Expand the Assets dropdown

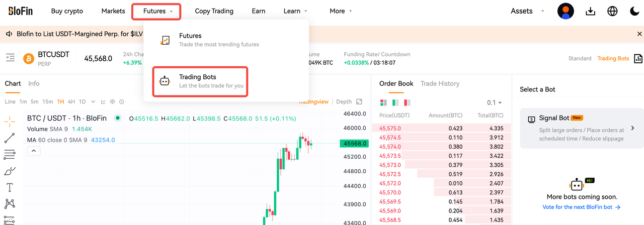[x=528, y=11]
